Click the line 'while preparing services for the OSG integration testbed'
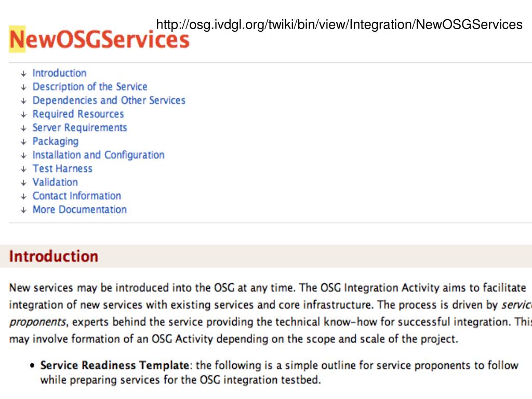The image size is (532, 399). coord(180,380)
